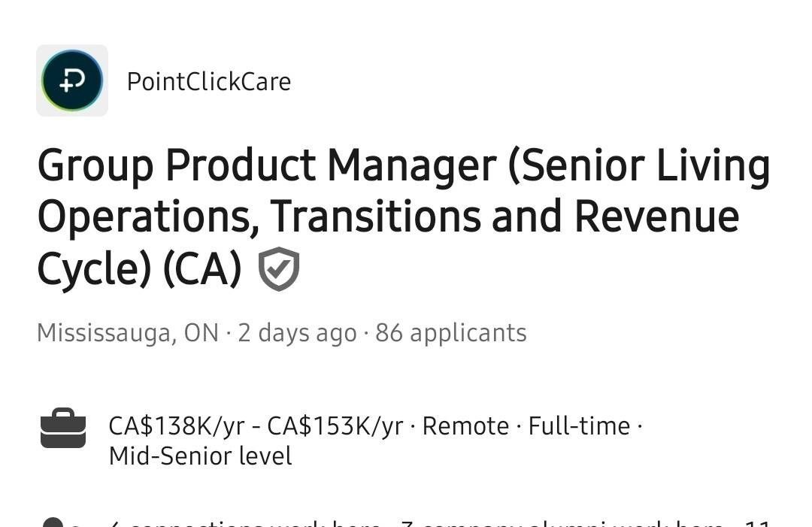Screen dimensions: 812x527
Task: Open the company alumni work here text
Action: coord(563,522)
